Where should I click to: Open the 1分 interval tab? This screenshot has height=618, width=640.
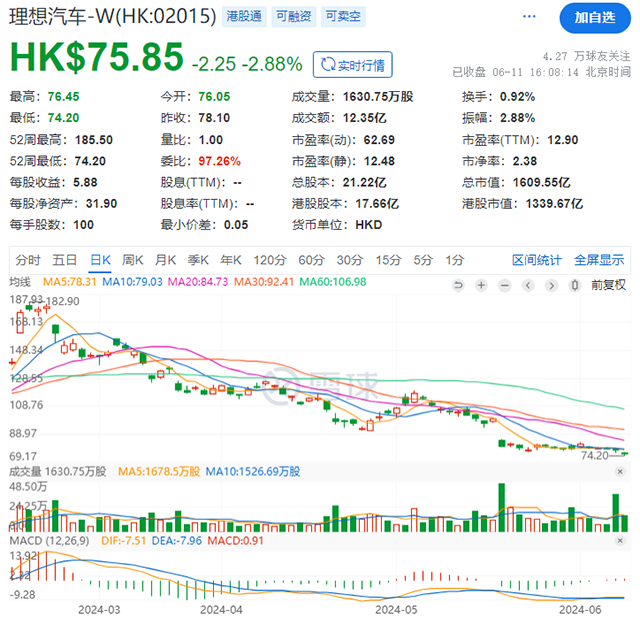tap(455, 260)
